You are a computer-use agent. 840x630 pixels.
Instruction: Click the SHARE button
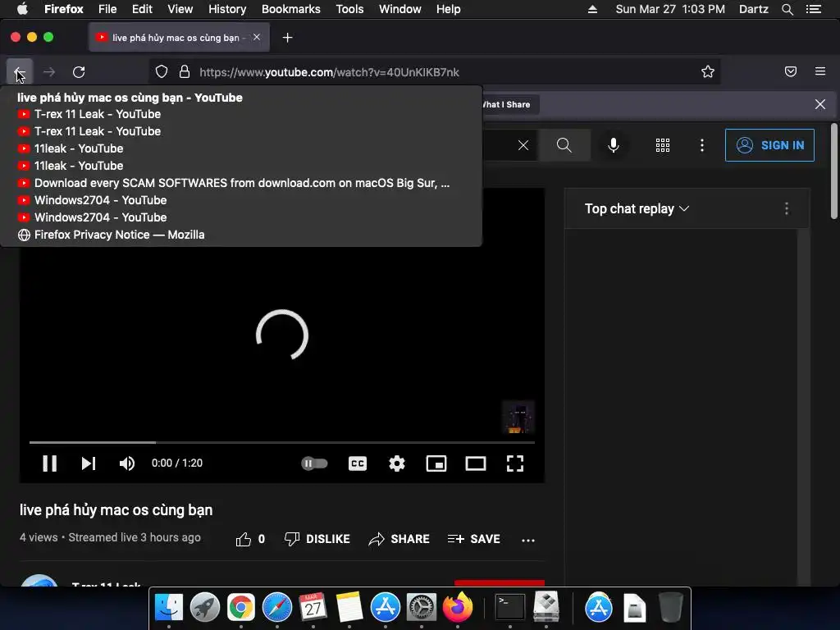(x=399, y=539)
